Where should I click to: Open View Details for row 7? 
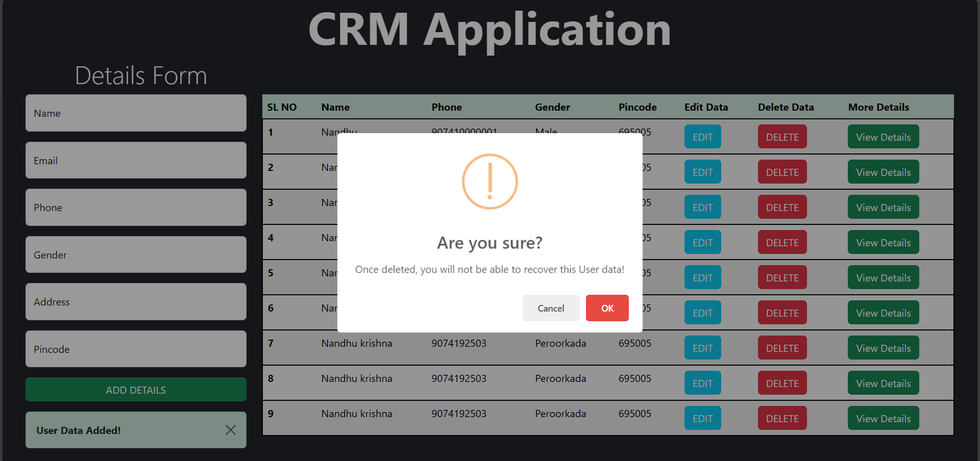coord(883,347)
